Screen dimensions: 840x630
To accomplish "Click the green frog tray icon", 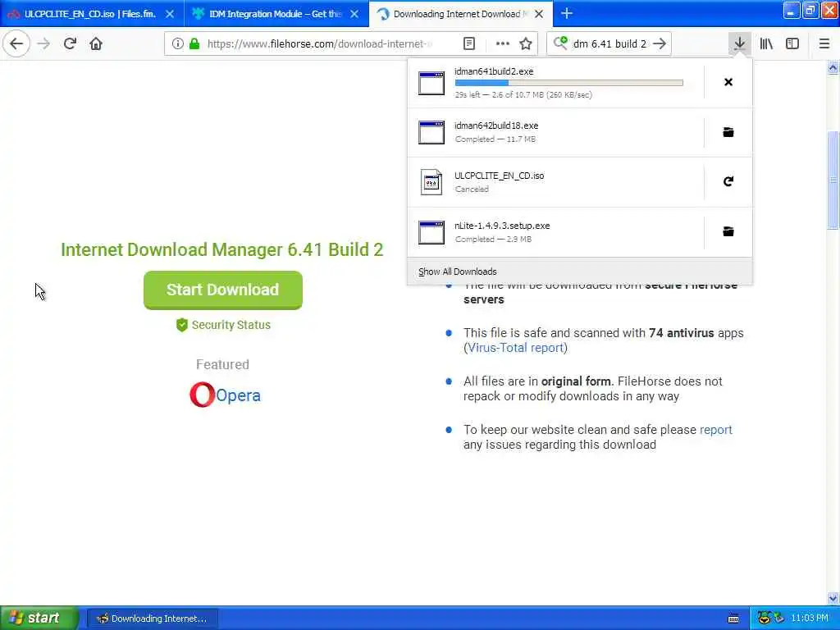I will pyautogui.click(x=764, y=618).
